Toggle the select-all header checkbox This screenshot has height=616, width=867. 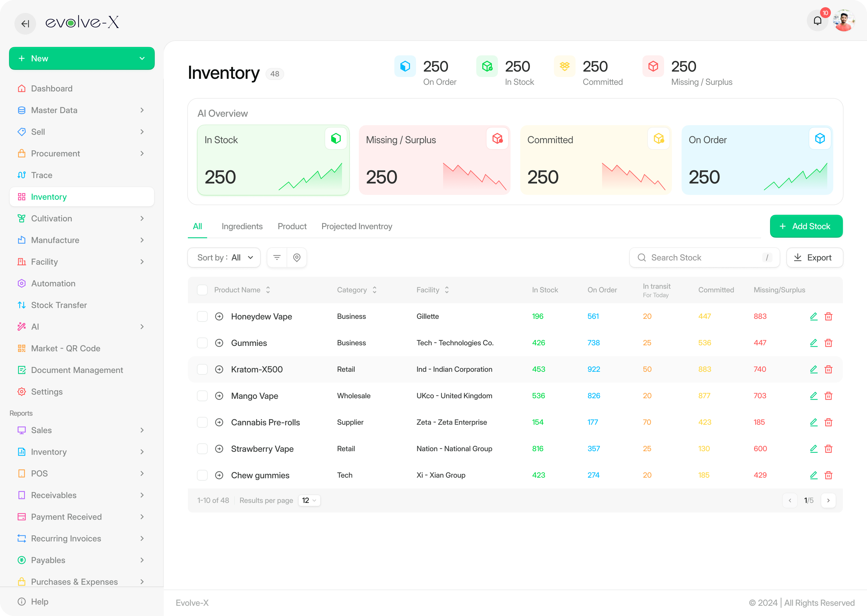[x=202, y=290]
